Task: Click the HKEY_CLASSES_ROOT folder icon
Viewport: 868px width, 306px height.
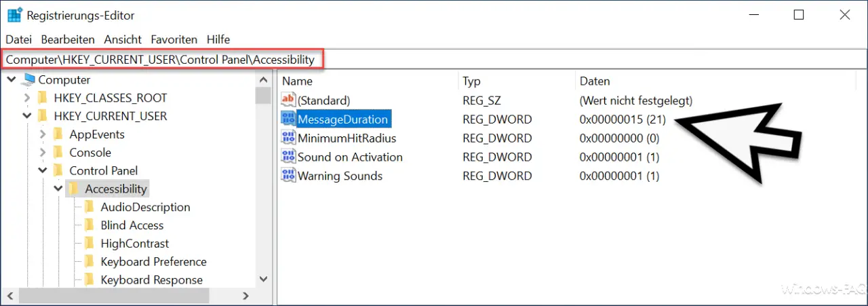Action: pyautogui.click(x=43, y=98)
